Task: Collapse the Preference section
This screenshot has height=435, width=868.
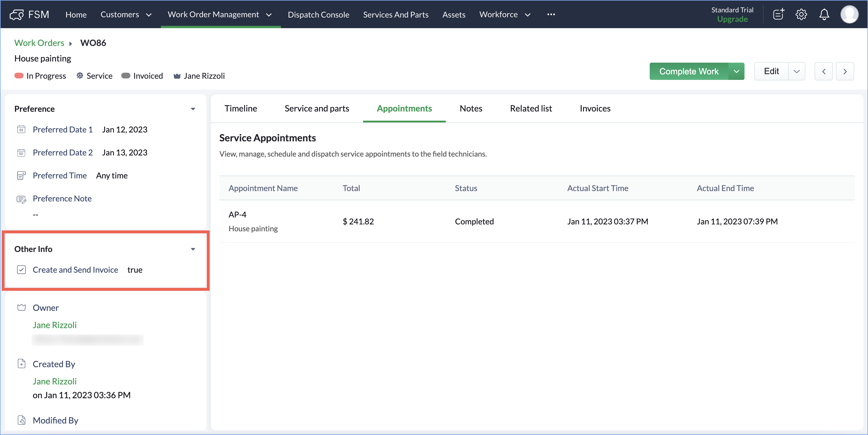Action: pyautogui.click(x=193, y=109)
